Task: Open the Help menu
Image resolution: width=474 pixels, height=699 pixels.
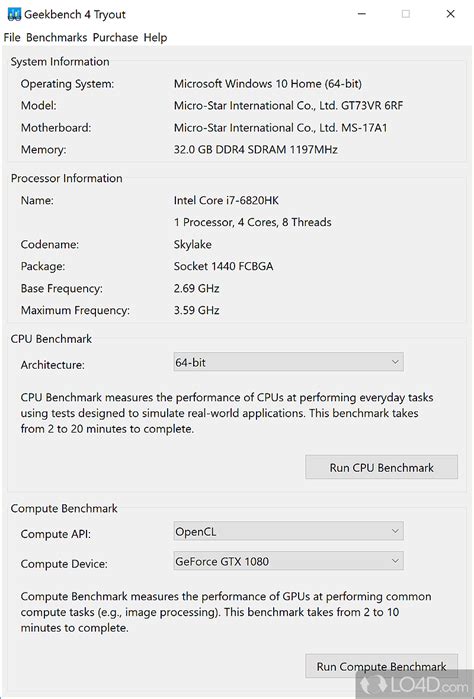Action: click(155, 37)
